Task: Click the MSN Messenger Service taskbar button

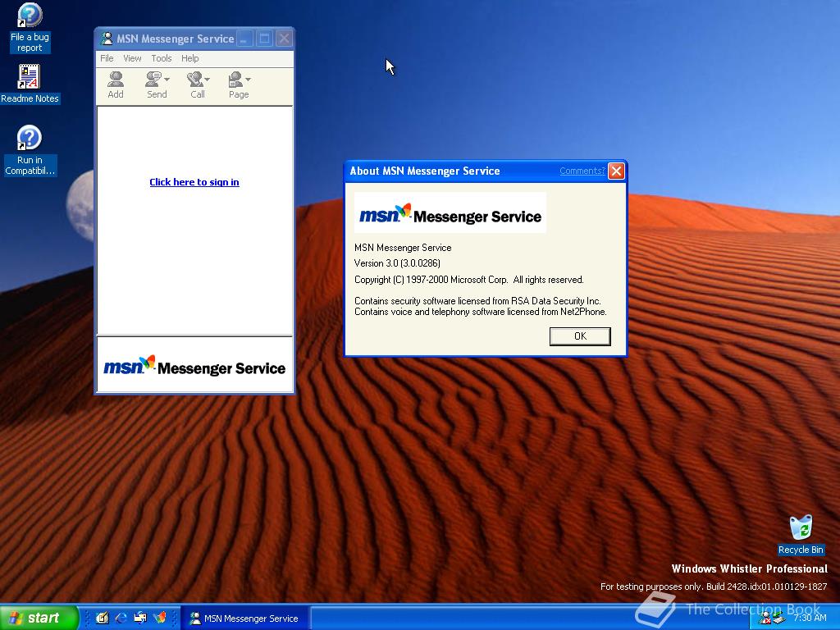Action: pos(245,619)
